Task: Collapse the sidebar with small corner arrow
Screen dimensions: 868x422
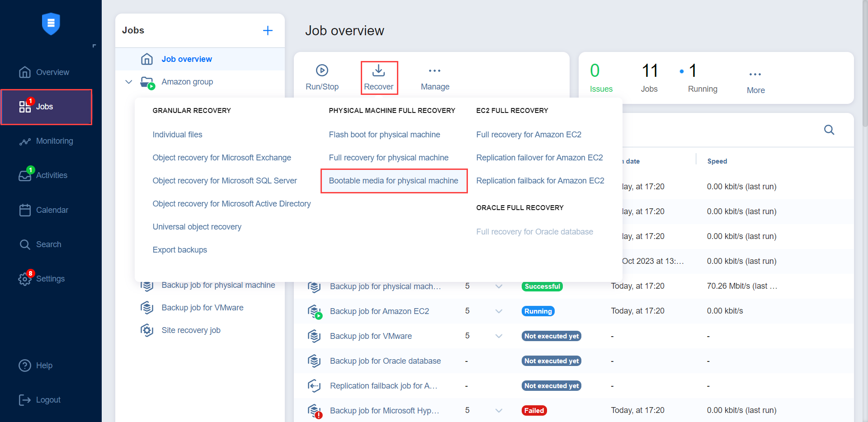Action: 94,46
